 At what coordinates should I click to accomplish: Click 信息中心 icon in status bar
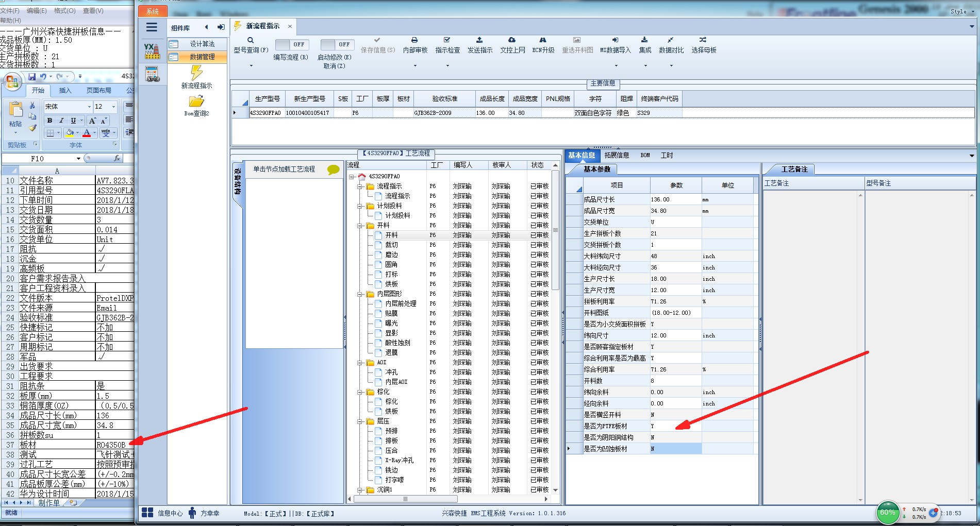pyautogui.click(x=147, y=513)
